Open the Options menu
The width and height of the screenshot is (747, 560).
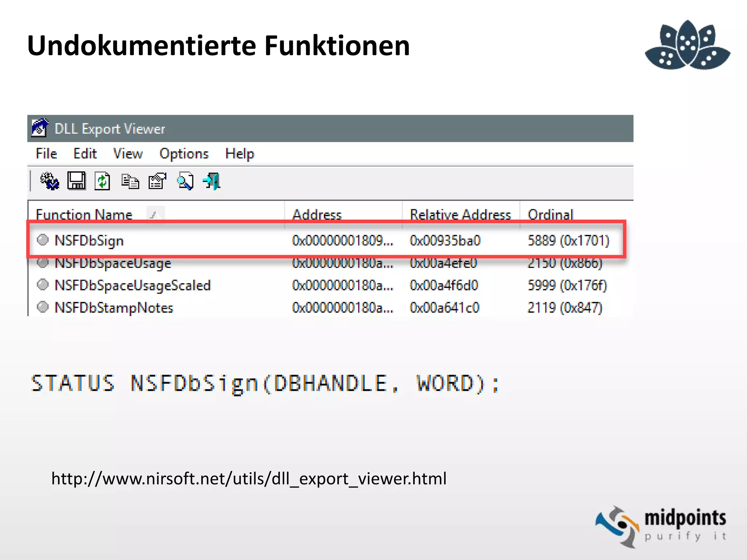[184, 154]
